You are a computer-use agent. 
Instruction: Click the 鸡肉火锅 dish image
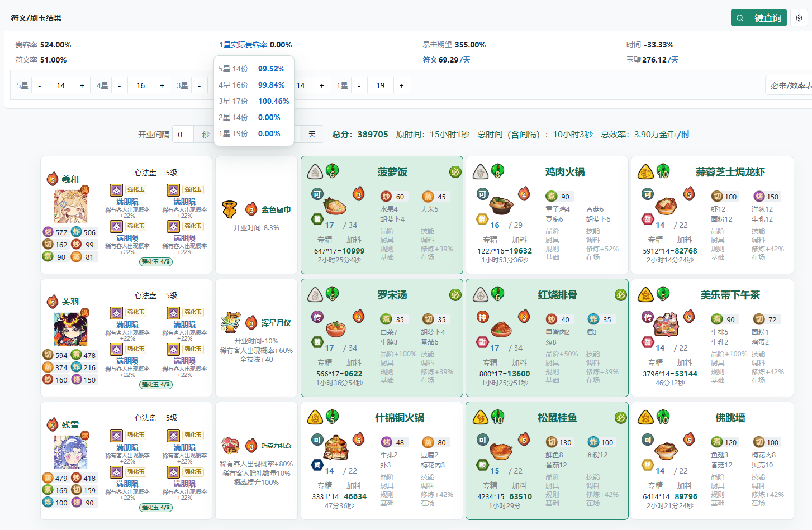pyautogui.click(x=501, y=205)
